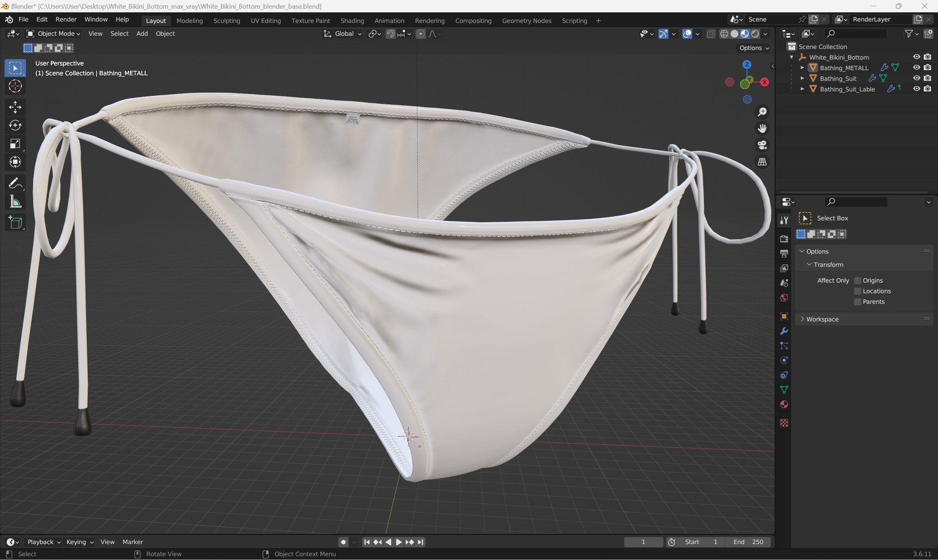Toggle proportional editing in the header

(x=421, y=34)
